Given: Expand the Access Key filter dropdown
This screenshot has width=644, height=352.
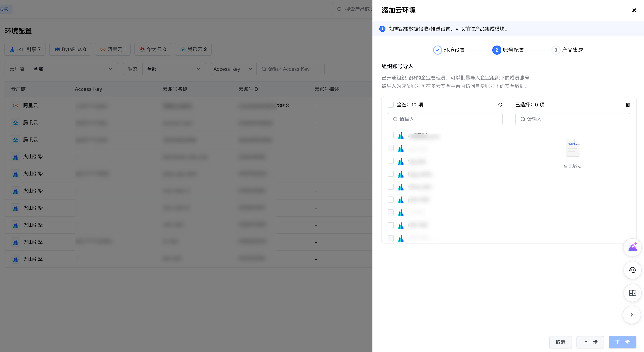Looking at the screenshot, I should pos(233,69).
